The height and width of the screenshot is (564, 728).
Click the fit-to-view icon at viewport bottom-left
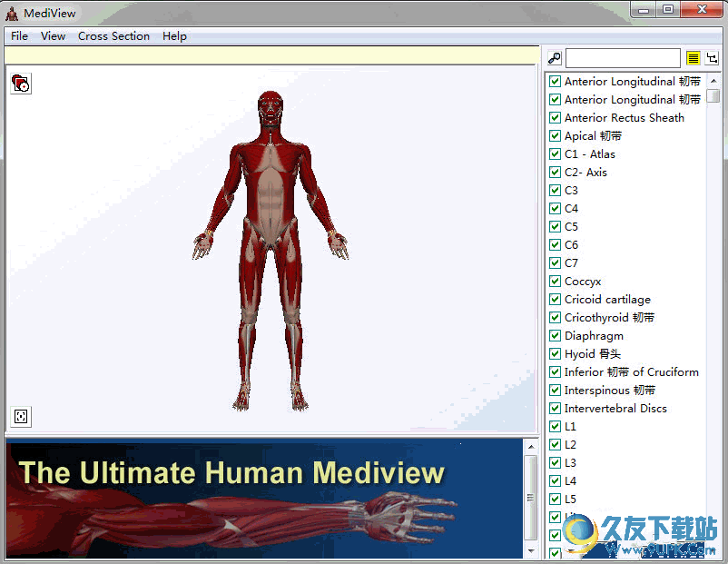[x=21, y=416]
